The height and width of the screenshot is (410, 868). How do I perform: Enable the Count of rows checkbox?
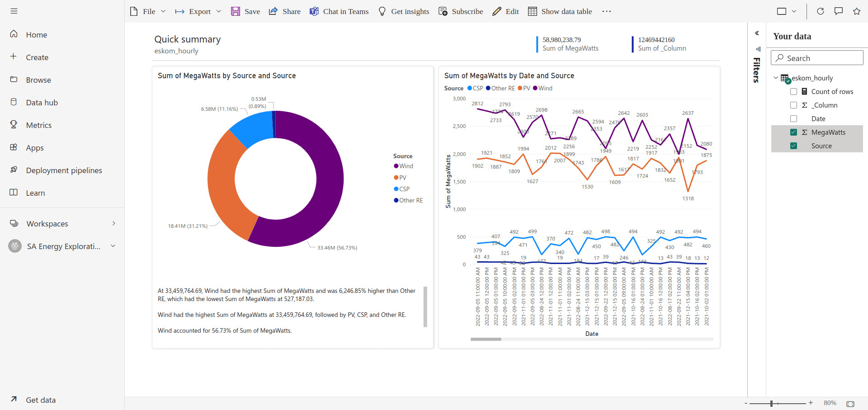pyautogui.click(x=793, y=92)
